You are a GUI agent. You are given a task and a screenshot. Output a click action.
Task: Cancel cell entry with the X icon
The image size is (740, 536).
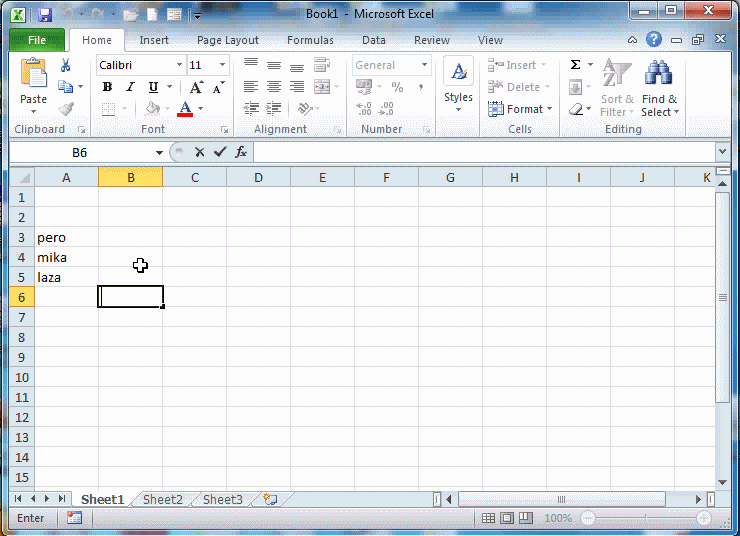click(x=199, y=152)
